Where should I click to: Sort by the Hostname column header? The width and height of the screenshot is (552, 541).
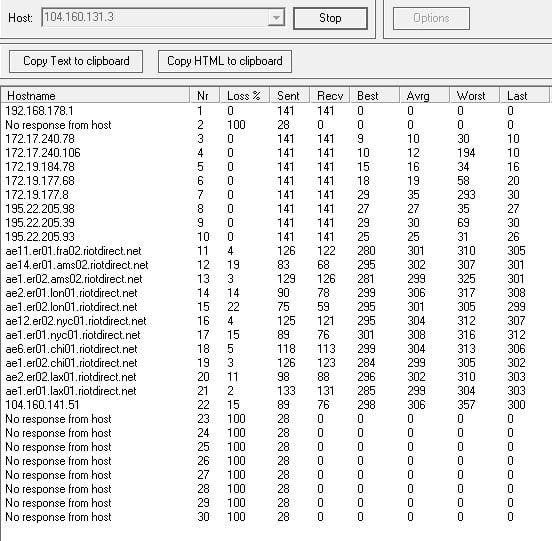click(x=95, y=96)
